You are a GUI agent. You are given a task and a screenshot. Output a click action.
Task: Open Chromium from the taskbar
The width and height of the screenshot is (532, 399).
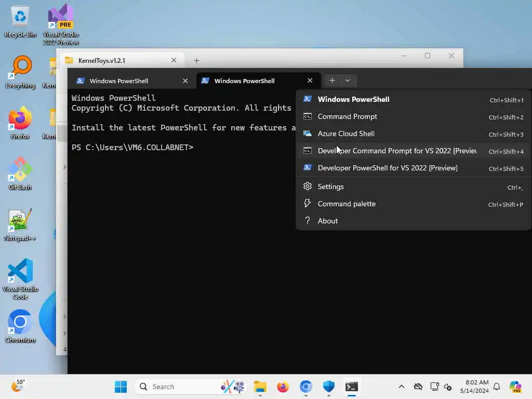[x=305, y=387]
